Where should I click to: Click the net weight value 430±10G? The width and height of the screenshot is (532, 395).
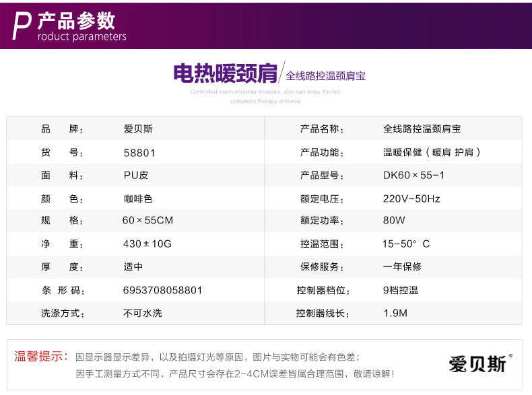point(147,244)
